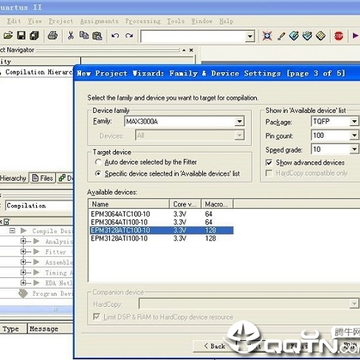Click the Tasks panel horizontal scrollbar
The image size is (360, 360).
pos(37,310)
